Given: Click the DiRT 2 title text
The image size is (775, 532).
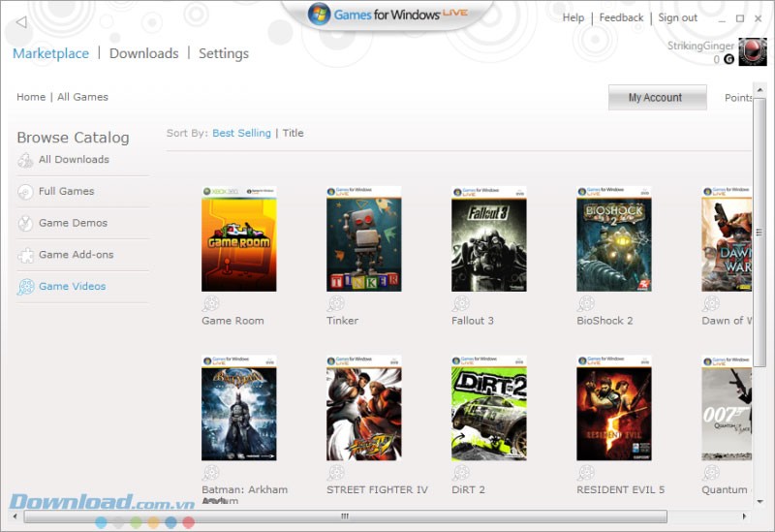Looking at the screenshot, I should 468,489.
